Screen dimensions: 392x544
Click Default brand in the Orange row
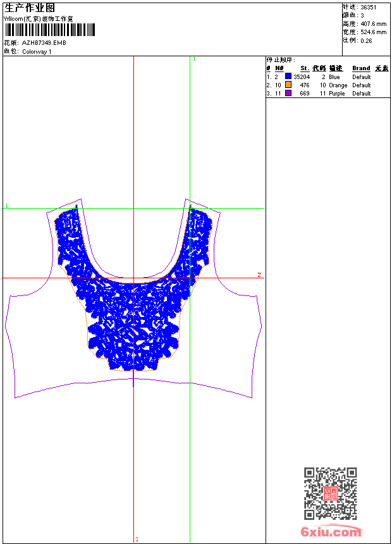click(362, 85)
